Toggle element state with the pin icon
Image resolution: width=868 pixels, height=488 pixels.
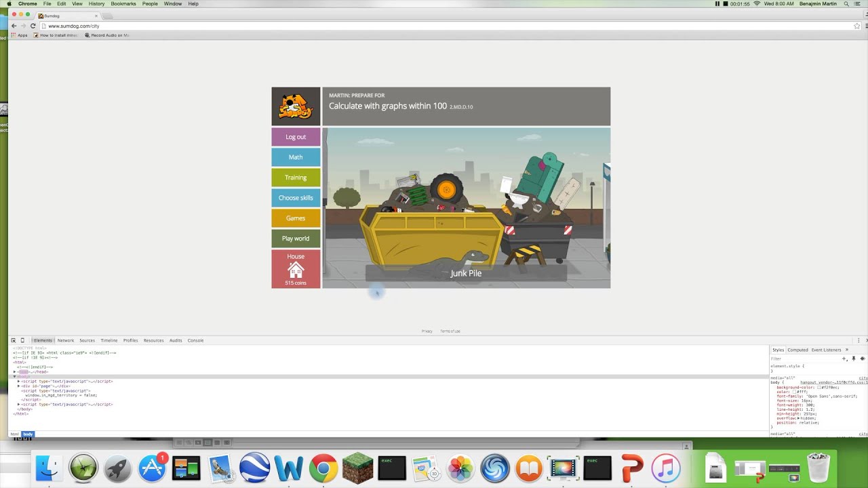[x=854, y=359]
